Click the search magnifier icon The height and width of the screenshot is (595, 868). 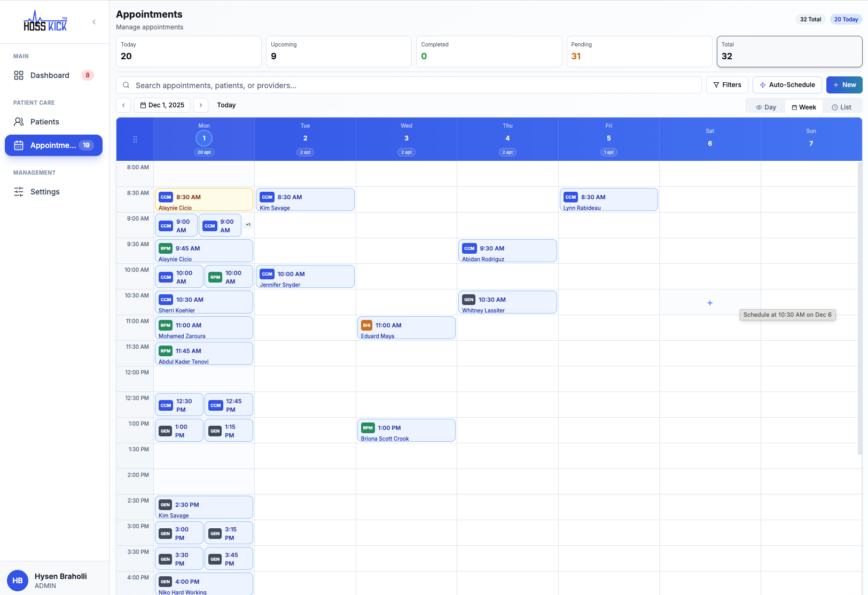tap(126, 85)
